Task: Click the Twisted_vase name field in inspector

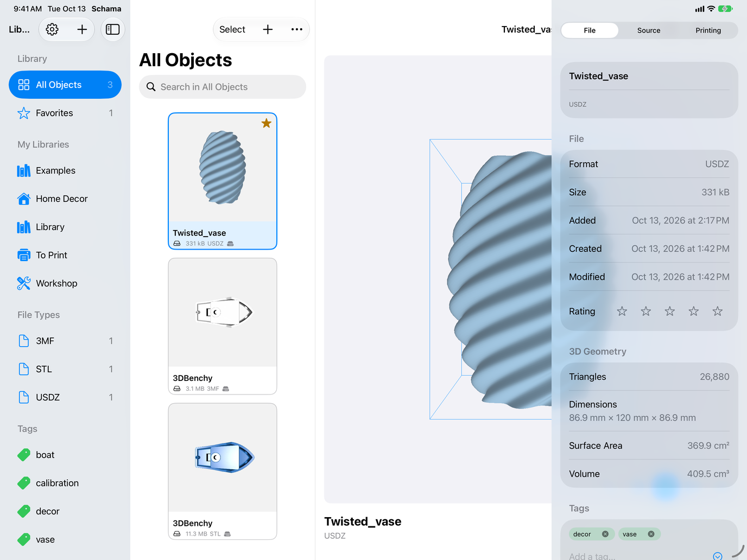Action: click(649, 76)
